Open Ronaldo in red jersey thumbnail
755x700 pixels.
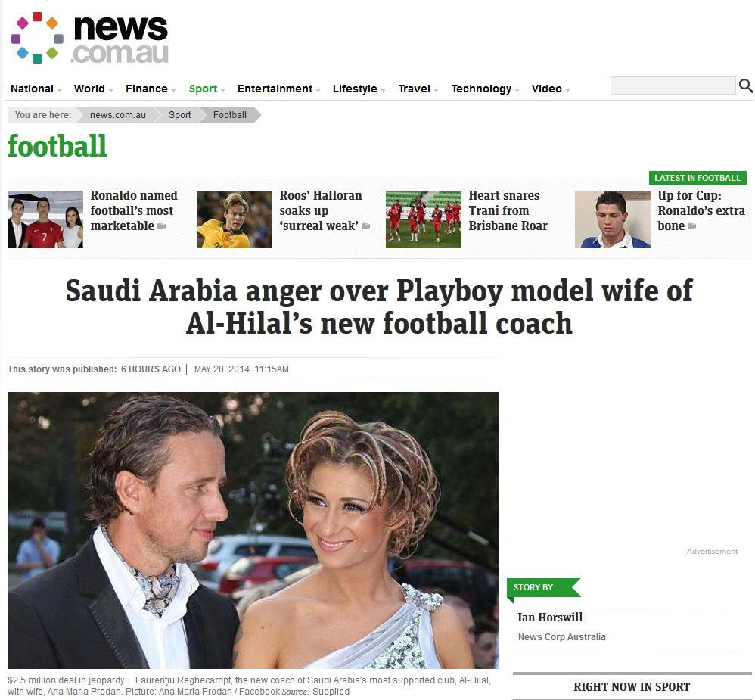point(45,219)
